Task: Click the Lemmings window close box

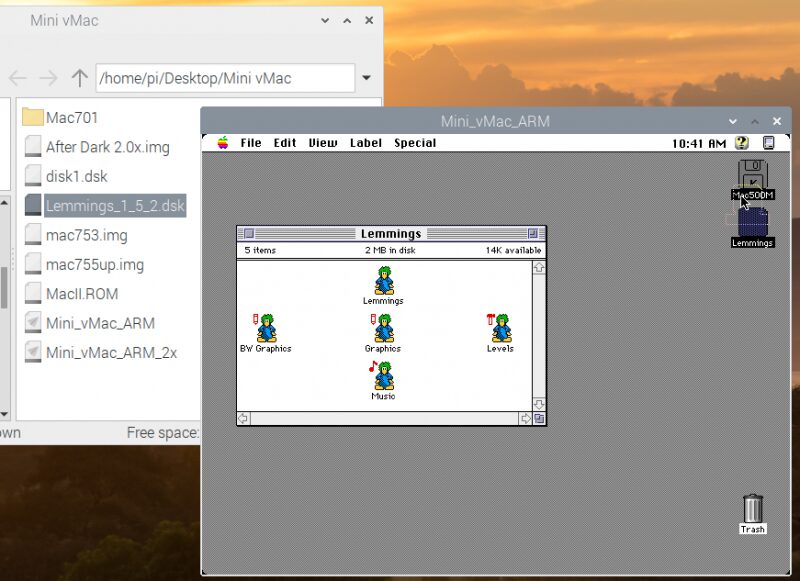Action: [249, 234]
